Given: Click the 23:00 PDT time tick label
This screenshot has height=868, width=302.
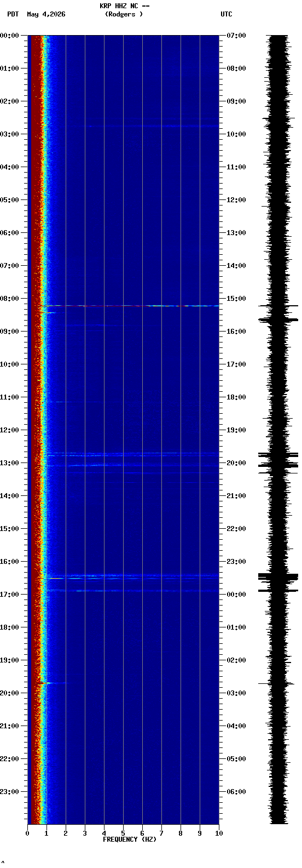Looking at the screenshot, I should pyautogui.click(x=9, y=792).
